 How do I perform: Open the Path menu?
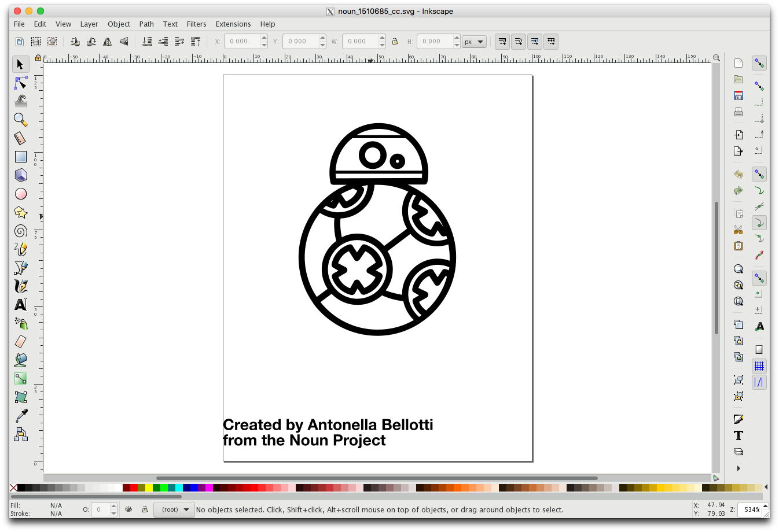point(146,24)
